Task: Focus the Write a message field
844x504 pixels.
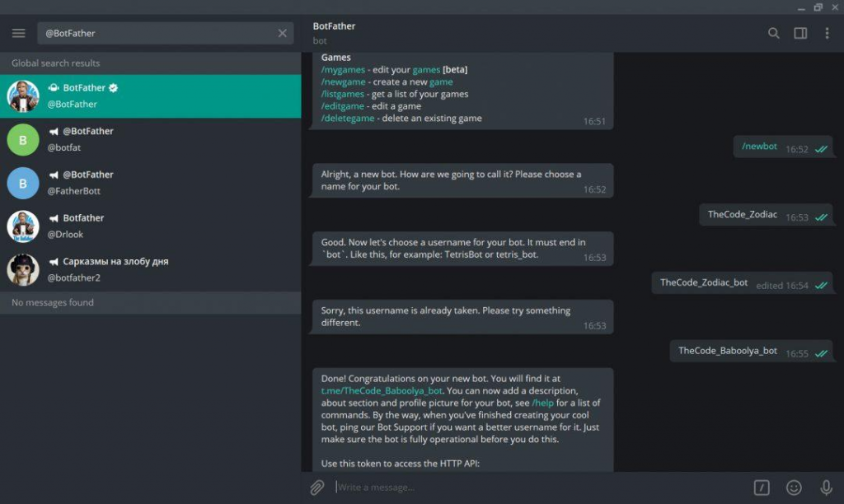Action: click(x=538, y=488)
